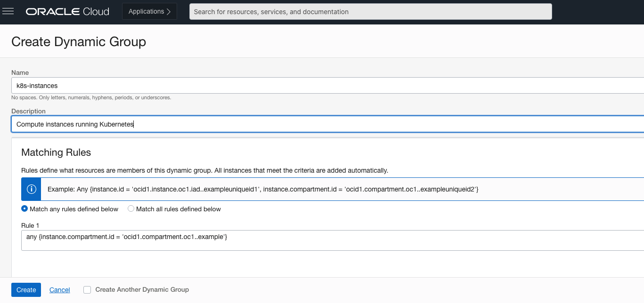
Task: Select the "Match all rules defined below" radio
Action: (130, 209)
